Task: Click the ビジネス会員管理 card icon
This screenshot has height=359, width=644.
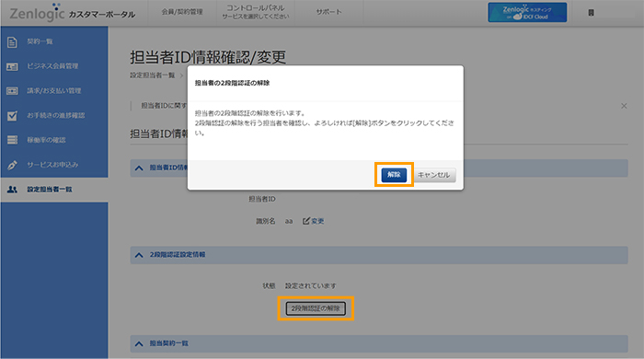Action: 12,66
